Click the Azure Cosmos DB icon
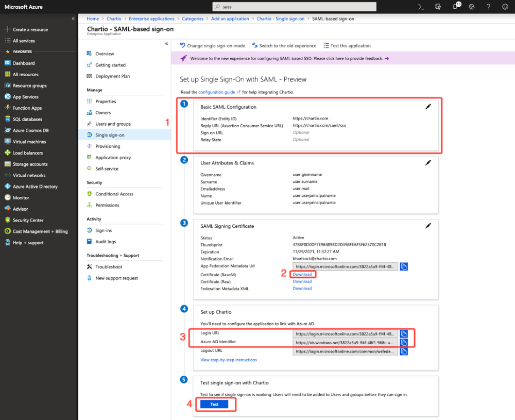 (x=7, y=130)
